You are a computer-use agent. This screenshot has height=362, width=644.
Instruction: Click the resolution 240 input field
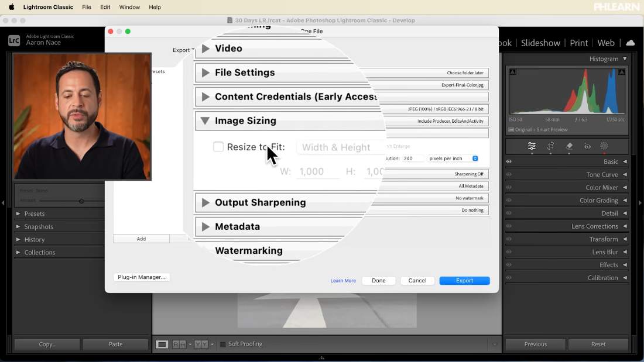(x=413, y=158)
